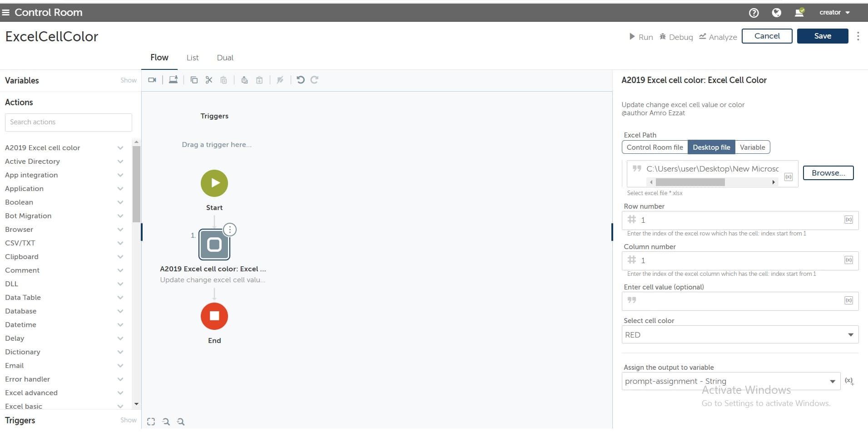Click the capture screen toolbar icon
The width and height of the screenshot is (868, 441).
173,80
